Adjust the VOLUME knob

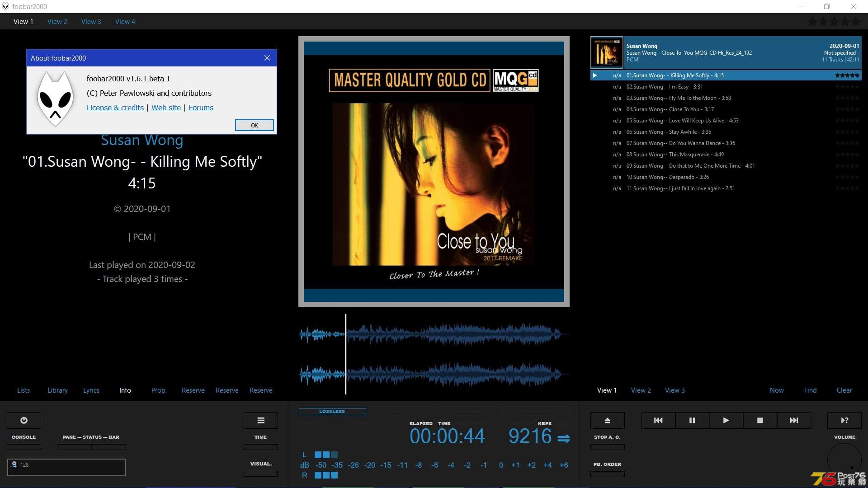point(844,460)
